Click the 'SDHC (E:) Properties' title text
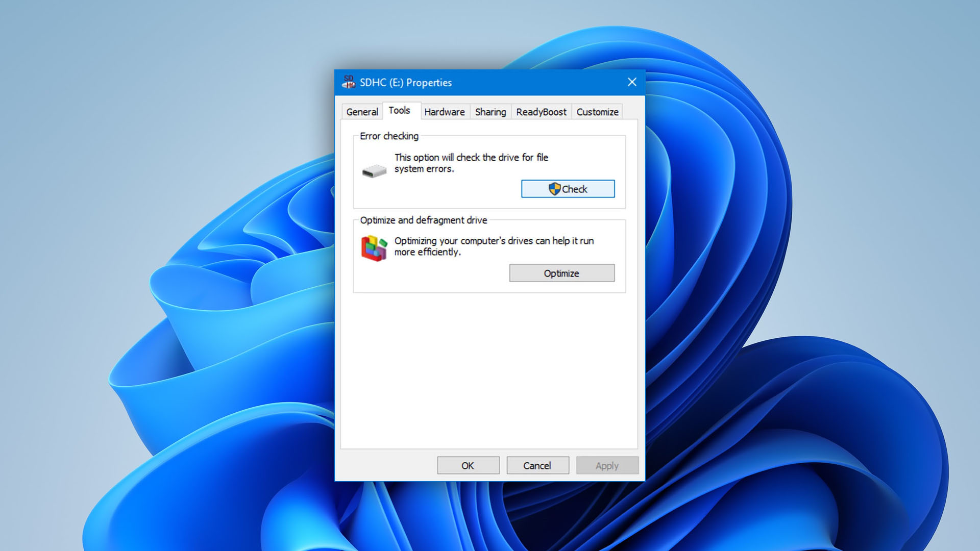Screen dimensions: 980x551 pyautogui.click(x=406, y=82)
